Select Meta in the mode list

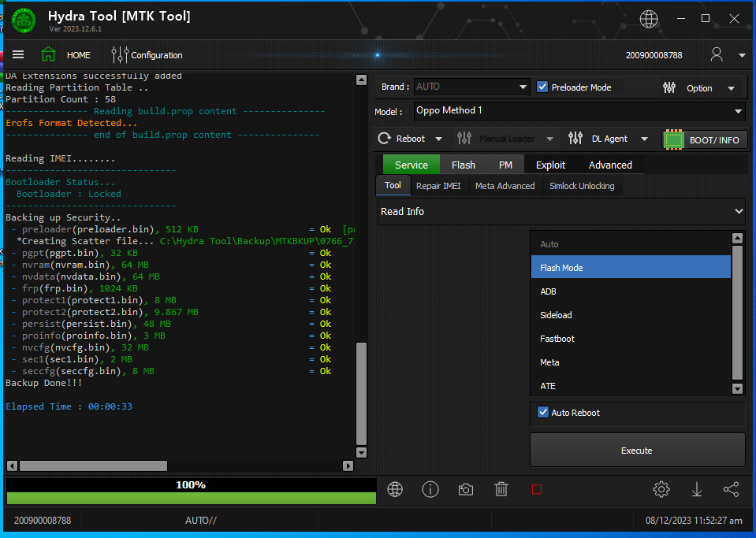631,362
